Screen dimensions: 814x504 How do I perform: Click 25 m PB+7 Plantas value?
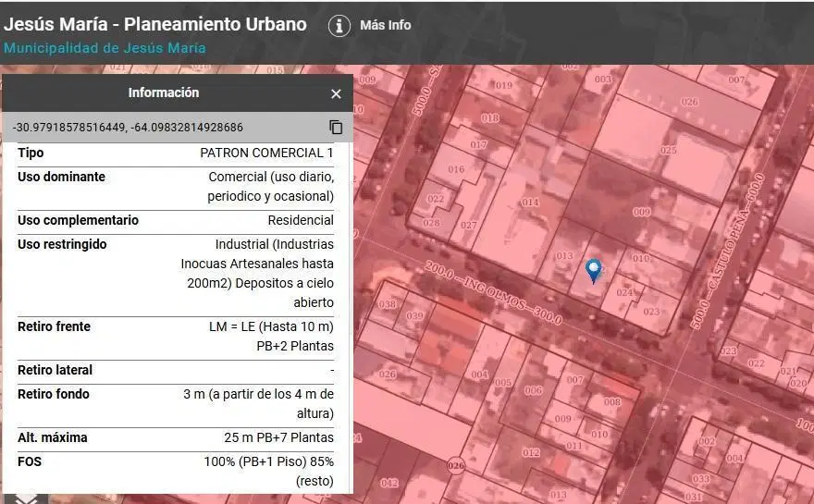[x=278, y=437]
